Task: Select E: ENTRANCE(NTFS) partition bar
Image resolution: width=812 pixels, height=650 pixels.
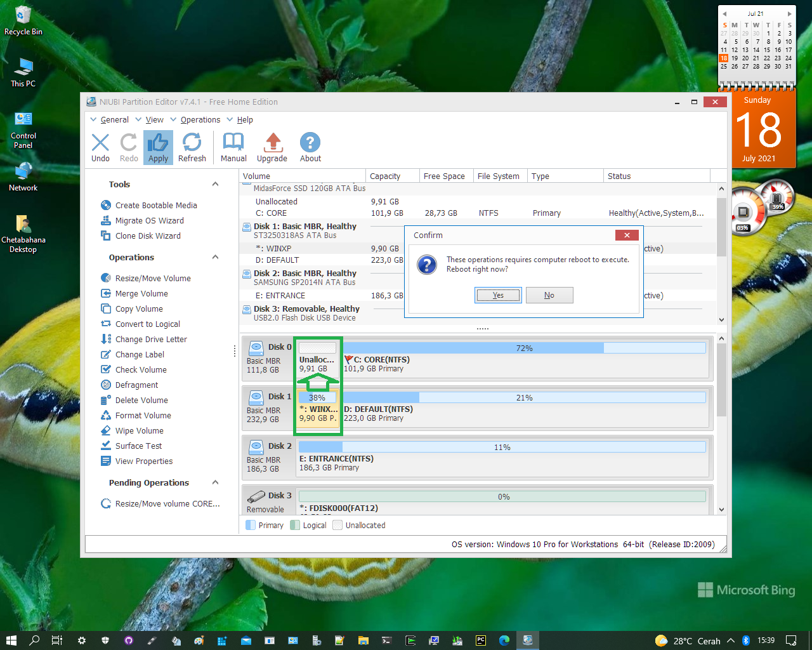Action: 502,458
